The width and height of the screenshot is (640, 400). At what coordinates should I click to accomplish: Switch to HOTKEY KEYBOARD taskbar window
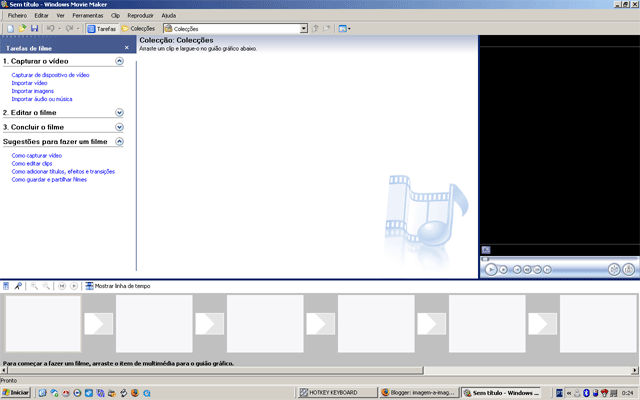click(337, 393)
